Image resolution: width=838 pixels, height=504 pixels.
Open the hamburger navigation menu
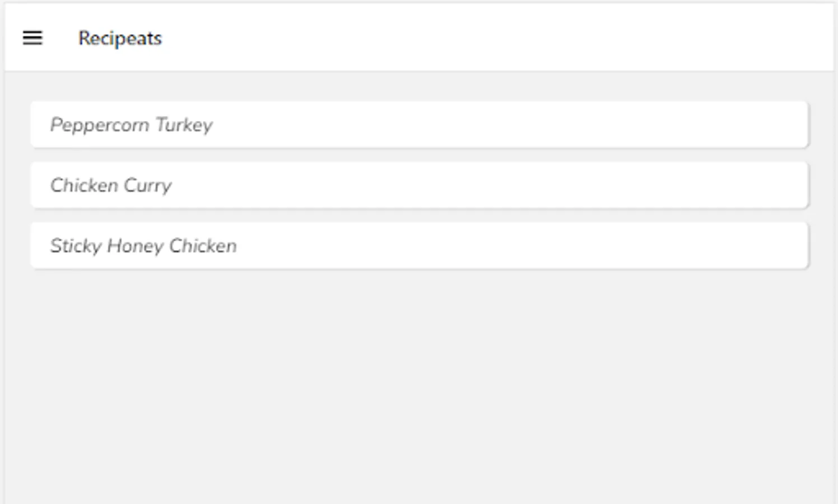pos(32,38)
